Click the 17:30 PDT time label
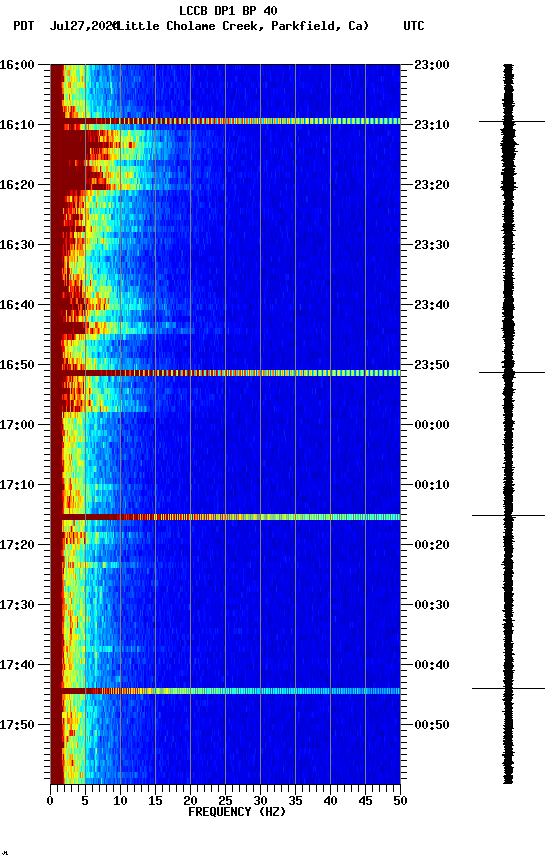Image resolution: width=552 pixels, height=864 pixels. pos(17,605)
